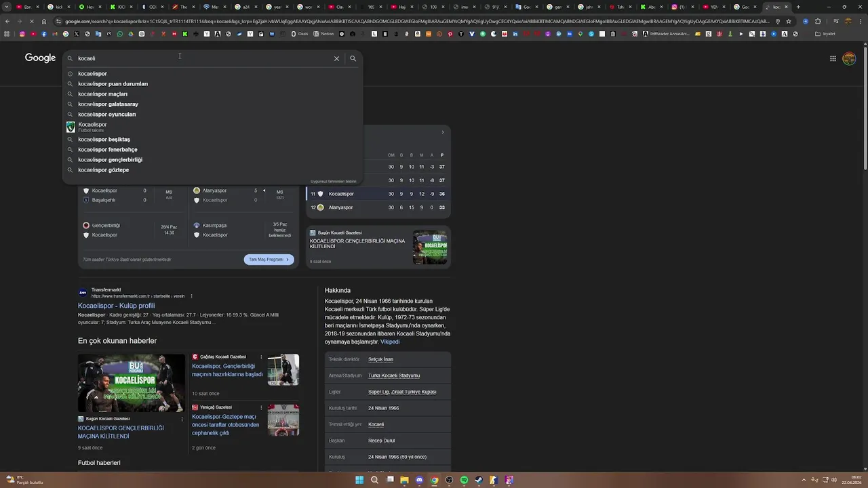Open the side panel Kocaelispor Gençlerbirliği news thumbnail
This screenshot has width=868, height=488.
(430, 247)
